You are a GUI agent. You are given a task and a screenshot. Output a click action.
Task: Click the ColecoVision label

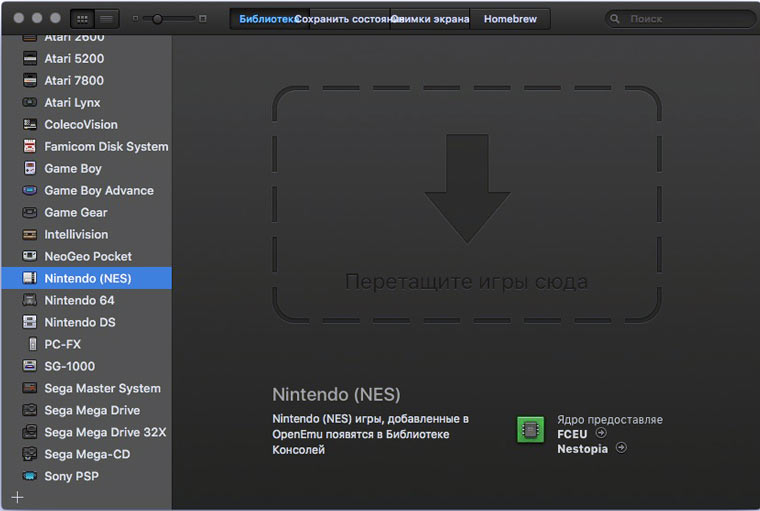(81, 125)
